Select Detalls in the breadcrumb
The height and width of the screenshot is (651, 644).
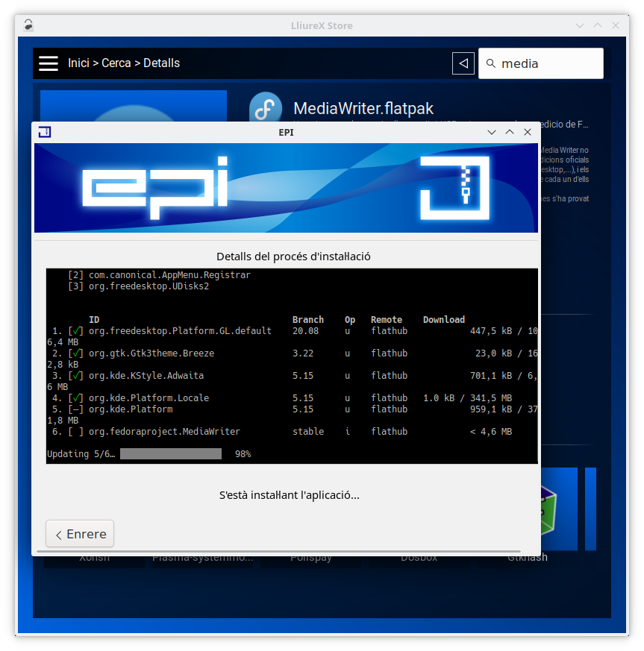pos(161,63)
